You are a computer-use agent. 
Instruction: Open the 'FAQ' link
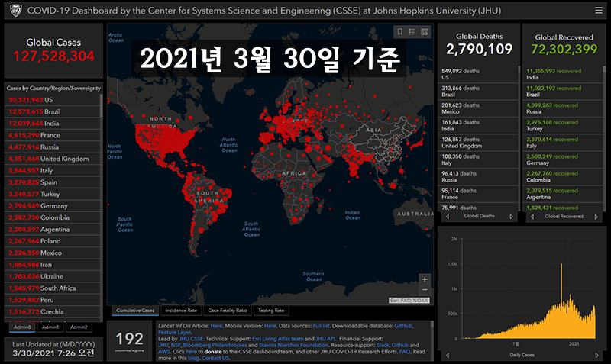click(405, 352)
